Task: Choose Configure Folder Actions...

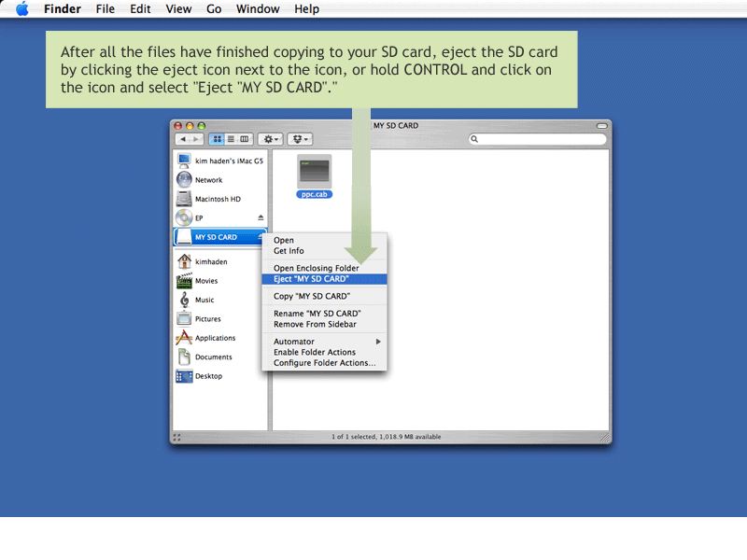Action: [324, 363]
